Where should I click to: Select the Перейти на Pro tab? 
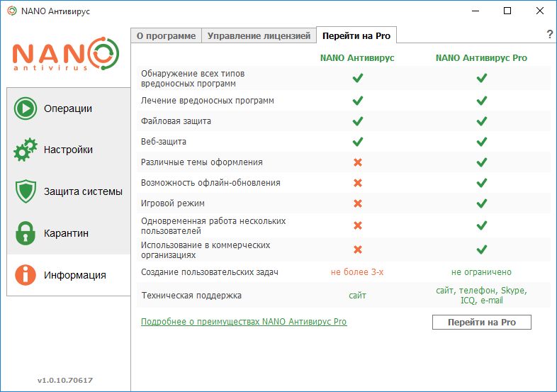pyautogui.click(x=356, y=35)
